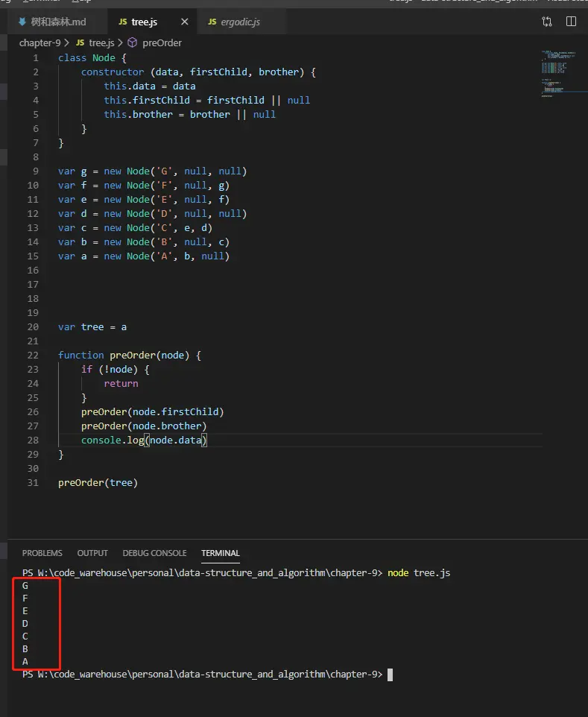Click the preOrder symbol cube icon in breadcrumb
The width and height of the screenshot is (588, 717).
132,42
